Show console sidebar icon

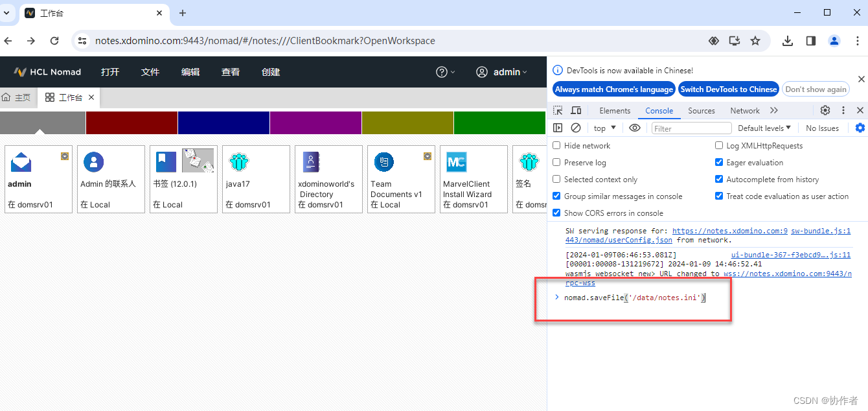(x=558, y=128)
